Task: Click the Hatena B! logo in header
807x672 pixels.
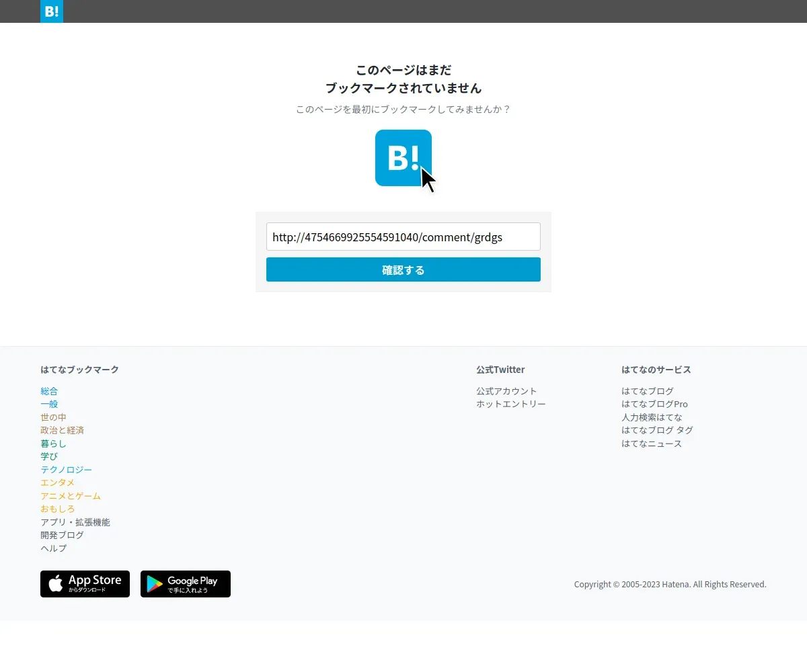Action: [x=52, y=11]
